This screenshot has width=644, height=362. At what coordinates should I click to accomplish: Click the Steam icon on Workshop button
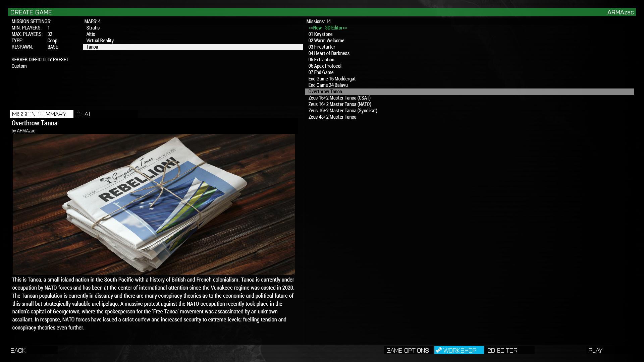[x=438, y=350]
